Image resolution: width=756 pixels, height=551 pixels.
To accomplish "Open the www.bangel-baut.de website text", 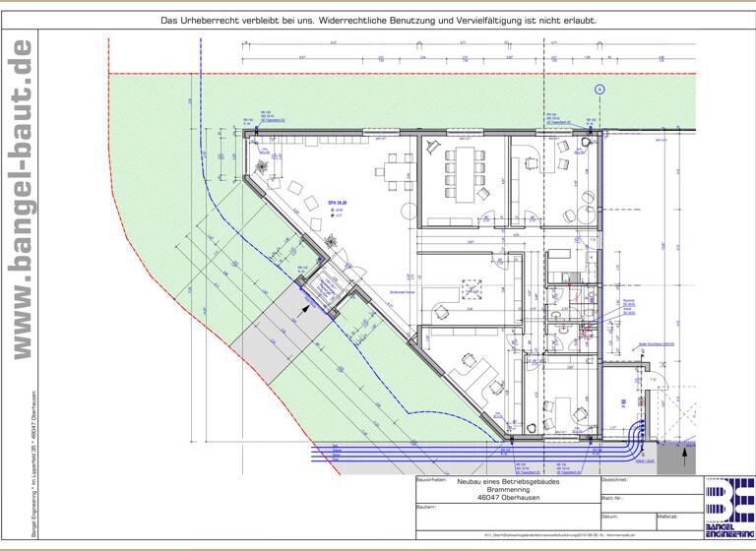I will (20, 197).
